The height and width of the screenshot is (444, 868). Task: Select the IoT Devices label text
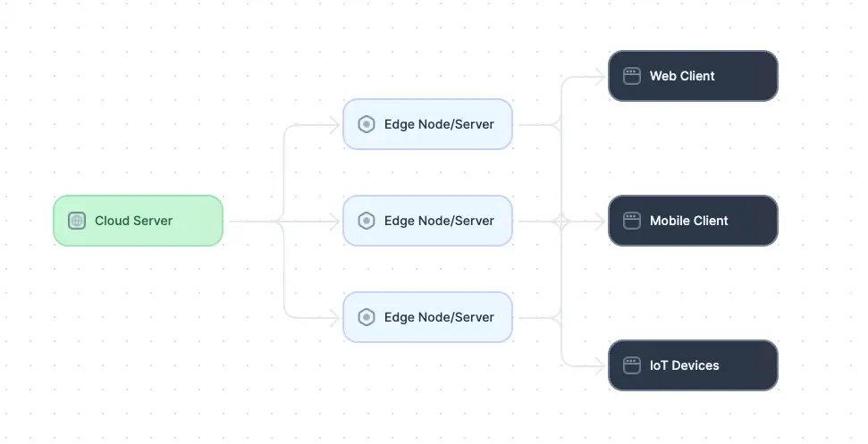coord(684,365)
